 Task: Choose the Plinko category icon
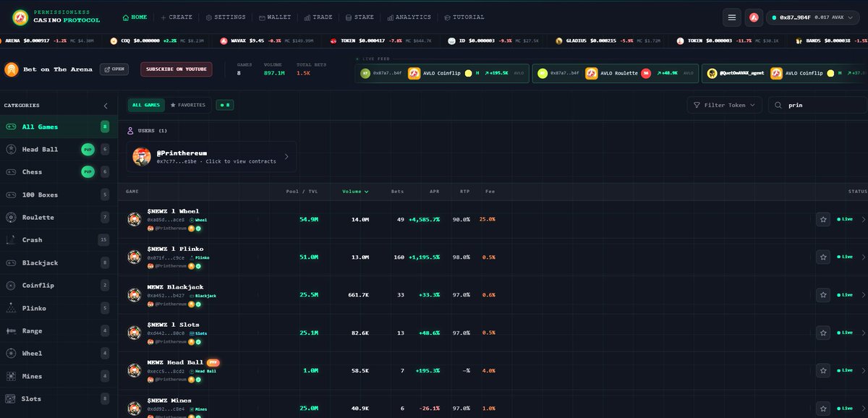pos(11,308)
